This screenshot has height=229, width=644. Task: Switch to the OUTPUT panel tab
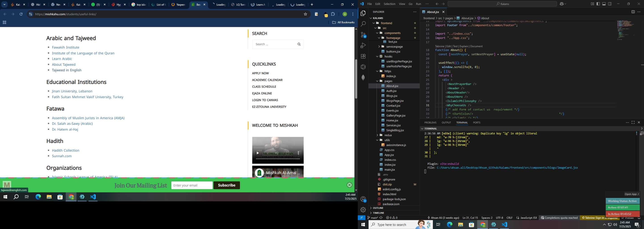click(446, 123)
